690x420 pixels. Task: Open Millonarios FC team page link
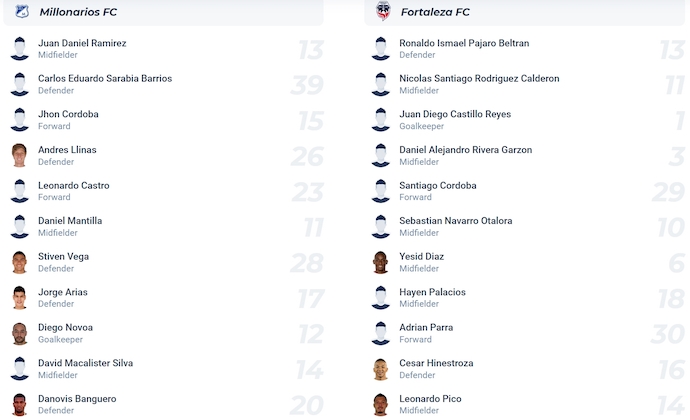pyautogui.click(x=76, y=12)
